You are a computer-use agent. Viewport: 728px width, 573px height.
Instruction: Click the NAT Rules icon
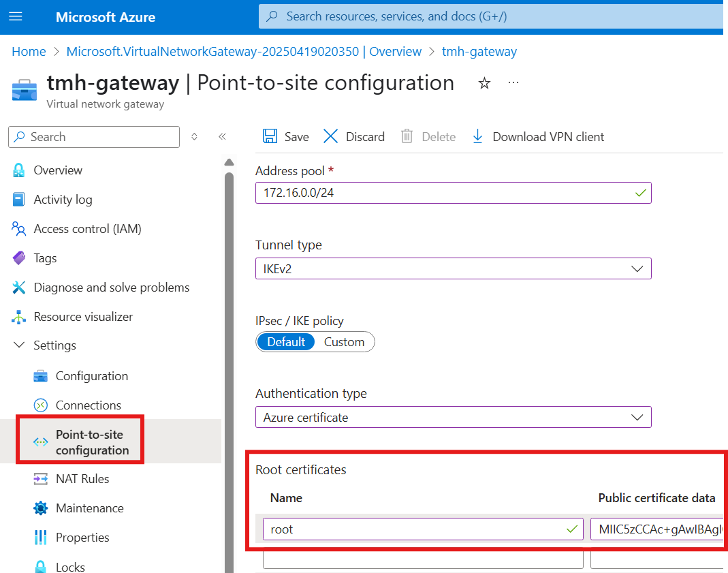(x=41, y=478)
